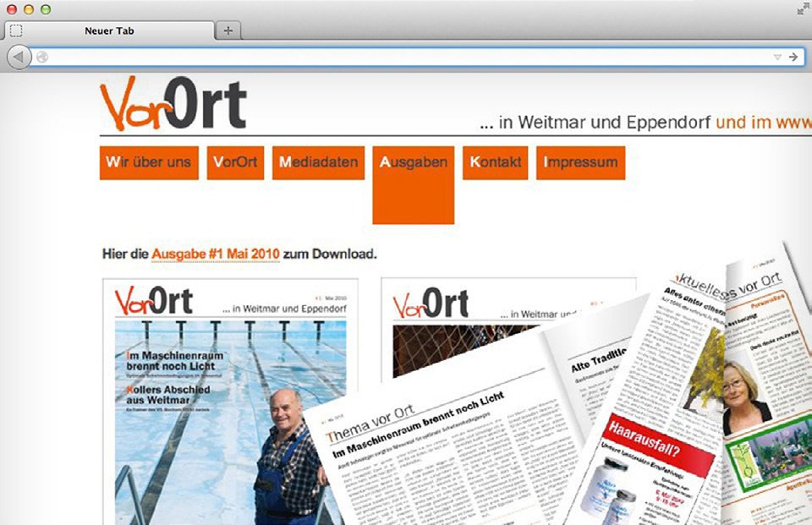Go to the Mediadaten page
The image size is (812, 525).
point(319,162)
